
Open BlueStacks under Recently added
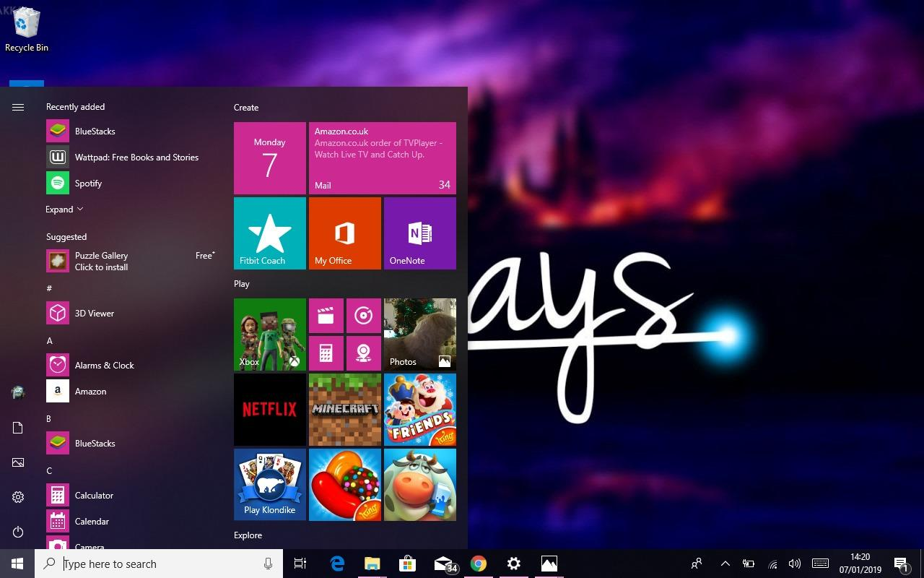click(x=130, y=131)
